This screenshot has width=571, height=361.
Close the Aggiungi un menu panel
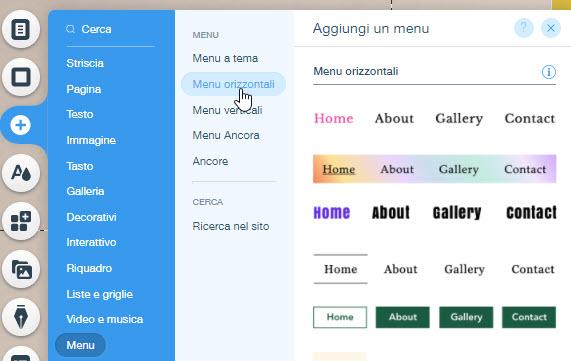[x=551, y=28]
